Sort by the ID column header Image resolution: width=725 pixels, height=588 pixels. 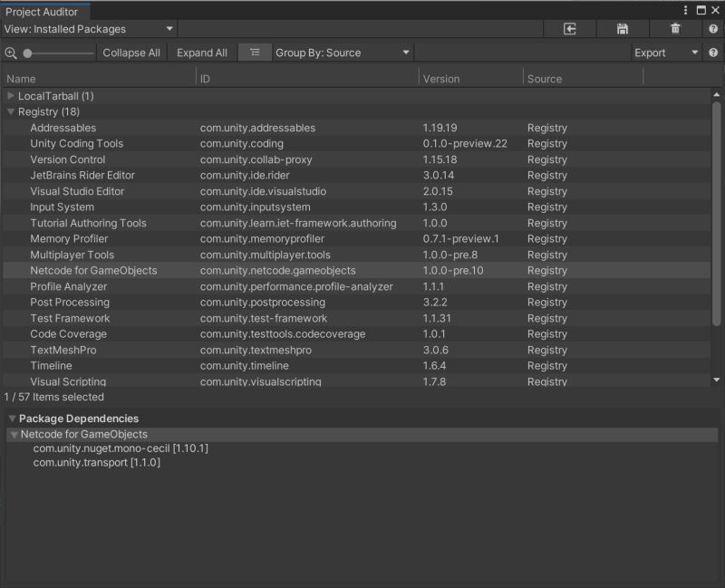307,79
